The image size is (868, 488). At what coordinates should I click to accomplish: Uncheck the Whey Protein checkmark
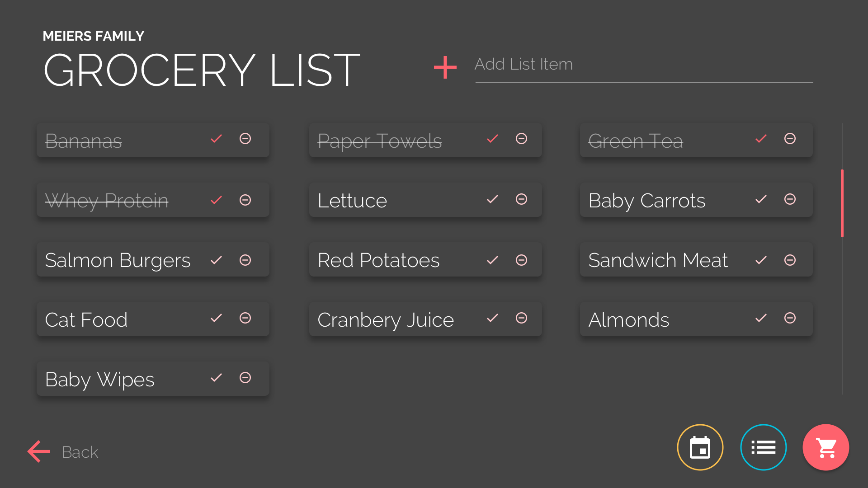coord(216,200)
